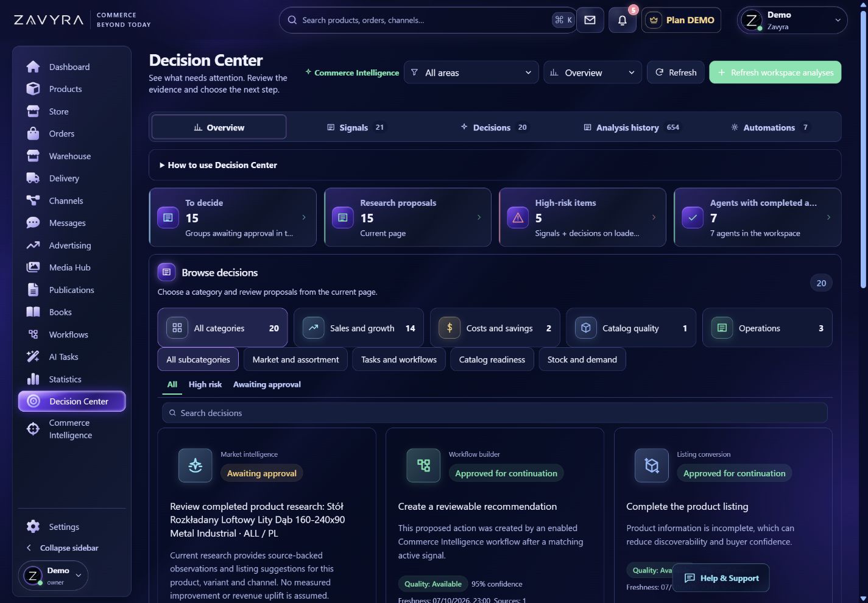
Task: Click the mail envelope icon in header
Action: 590,20
